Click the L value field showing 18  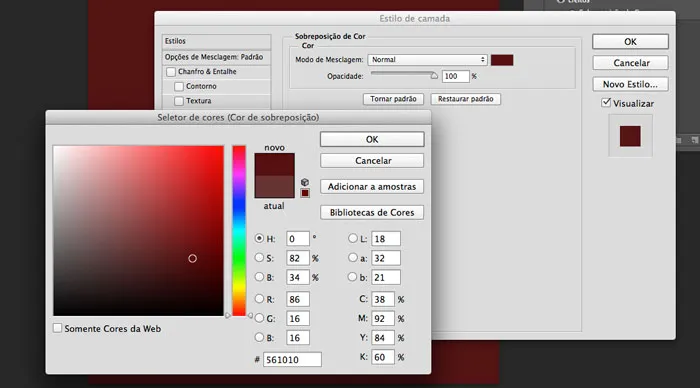[385, 238]
